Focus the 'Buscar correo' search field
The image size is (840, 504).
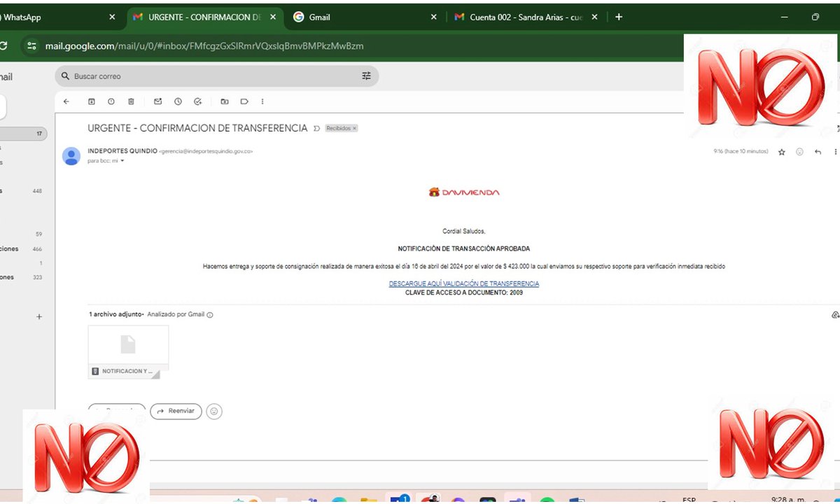[x=217, y=76]
